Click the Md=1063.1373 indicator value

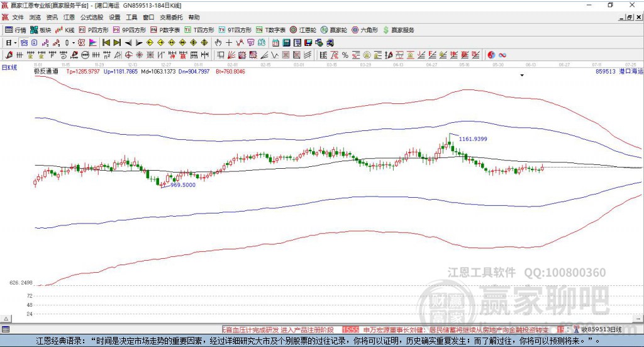[x=158, y=72]
